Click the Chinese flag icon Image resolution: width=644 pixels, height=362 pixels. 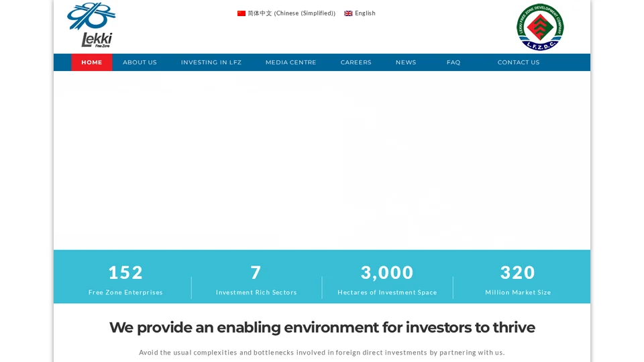(241, 13)
